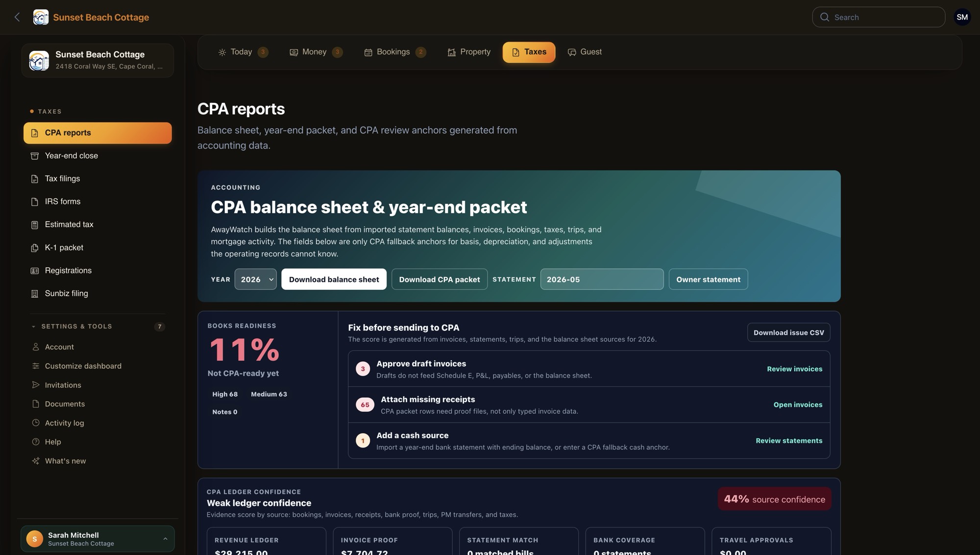This screenshot has width=980, height=555.
Task: Click the Year-end close archive icon
Action: [35, 156]
